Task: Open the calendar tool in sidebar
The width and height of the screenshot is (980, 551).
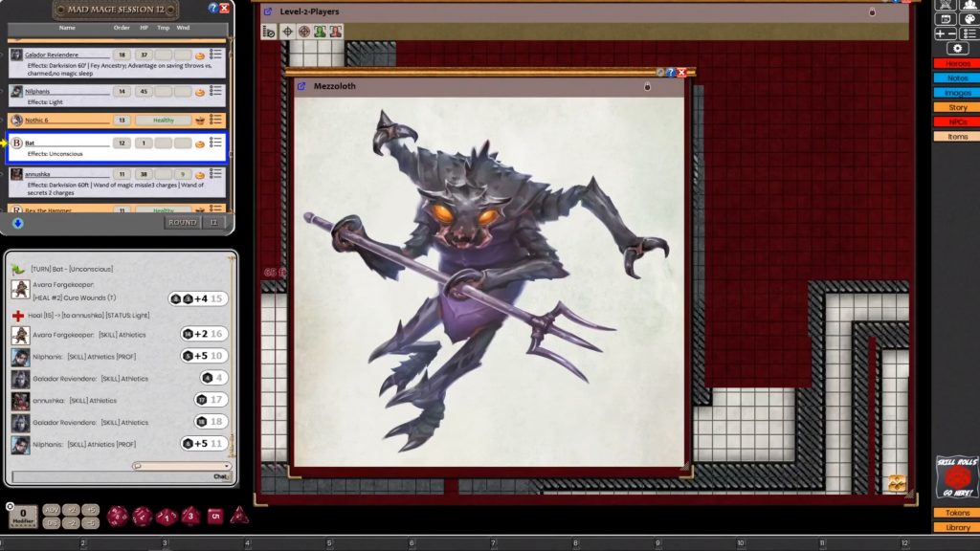Action: tap(946, 19)
